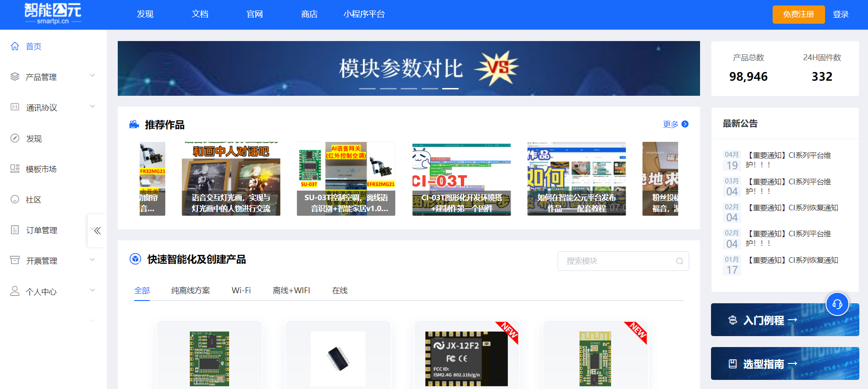Open 文档 in the top navigation

click(200, 14)
